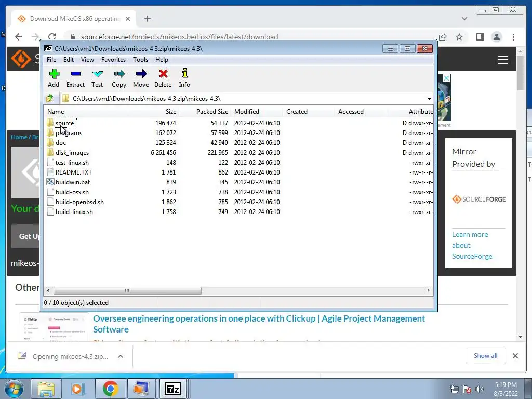532x399 pixels.
Task: Select the disk_images folder icon
Action: tap(50, 152)
